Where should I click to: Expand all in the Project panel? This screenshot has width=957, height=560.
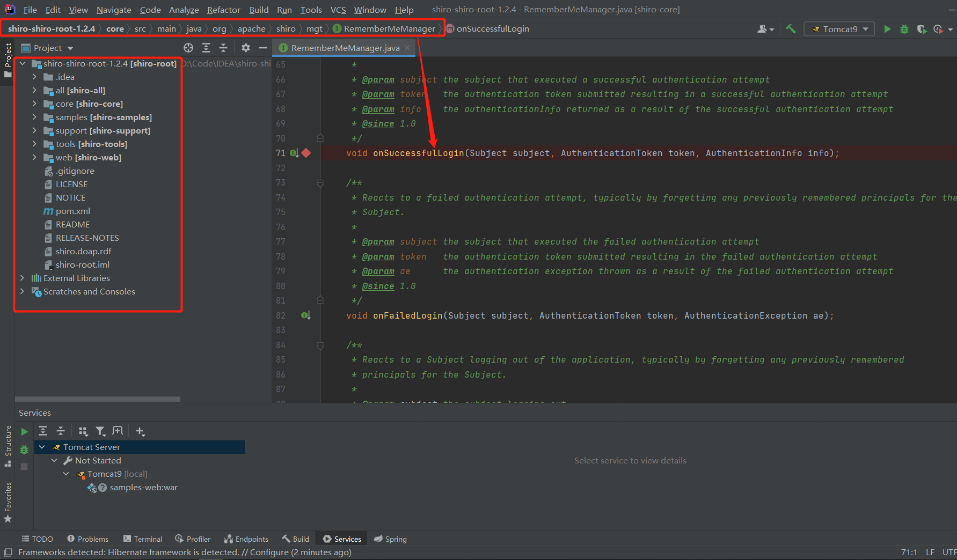pyautogui.click(x=206, y=48)
